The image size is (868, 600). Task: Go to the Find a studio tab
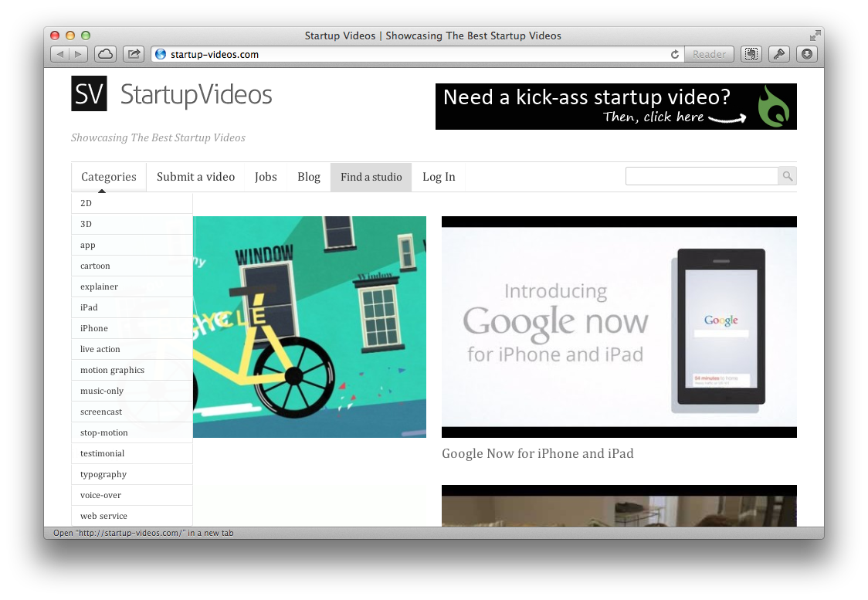tap(371, 177)
